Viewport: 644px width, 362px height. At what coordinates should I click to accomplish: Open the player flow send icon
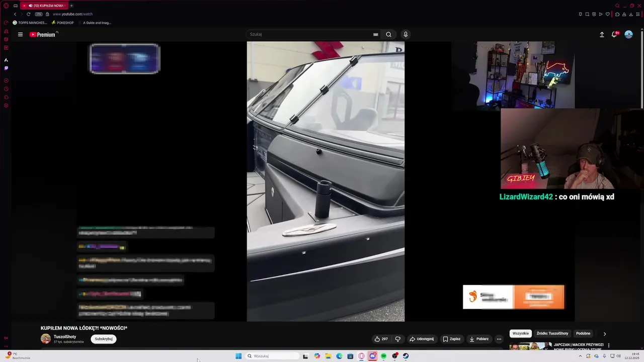click(601, 14)
